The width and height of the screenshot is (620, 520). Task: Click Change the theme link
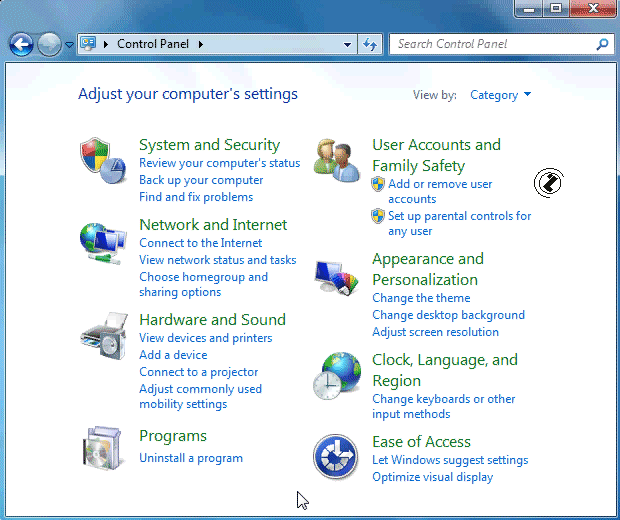pos(421,298)
